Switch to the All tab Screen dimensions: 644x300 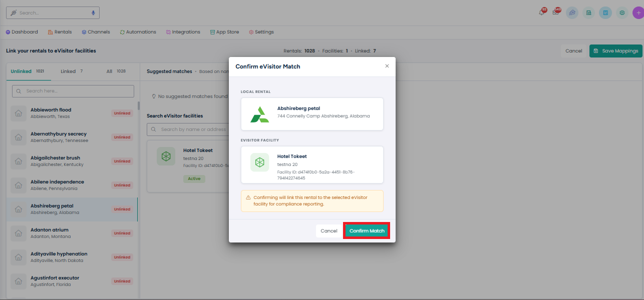(x=116, y=71)
